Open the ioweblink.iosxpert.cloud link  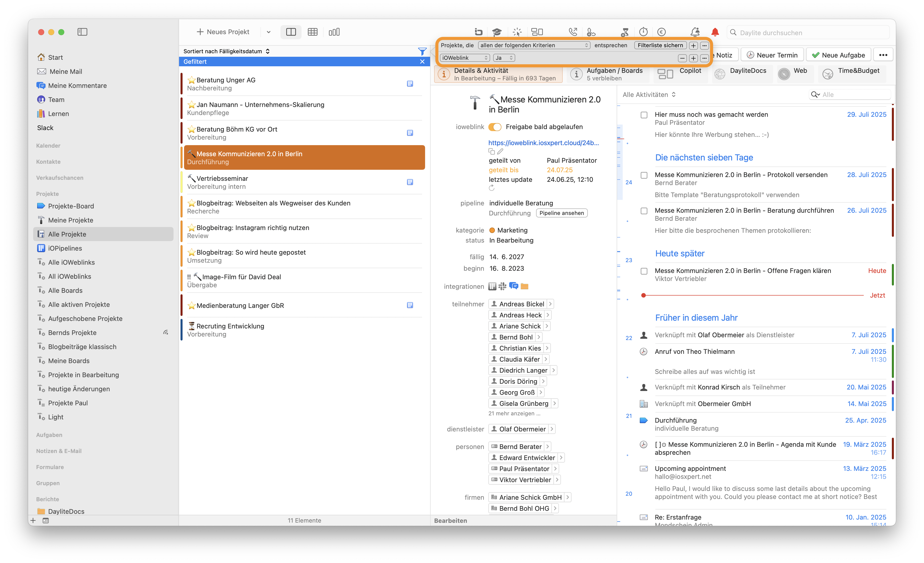tap(543, 143)
